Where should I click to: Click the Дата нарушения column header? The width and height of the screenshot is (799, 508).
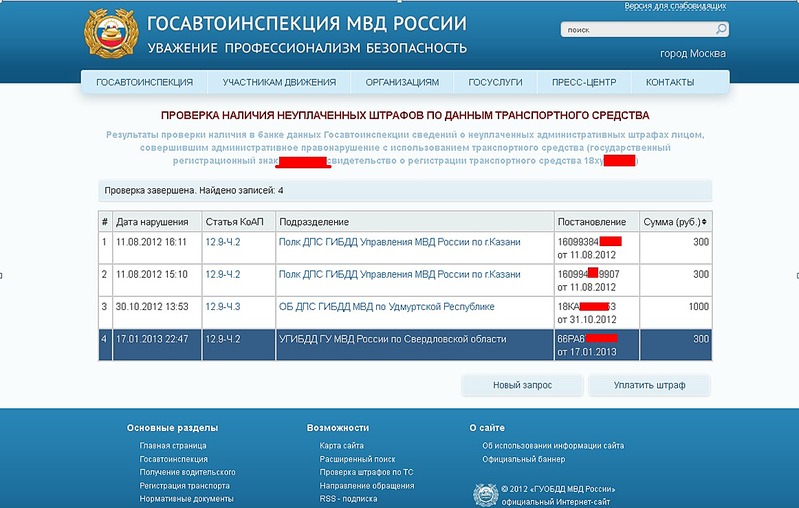point(157,222)
